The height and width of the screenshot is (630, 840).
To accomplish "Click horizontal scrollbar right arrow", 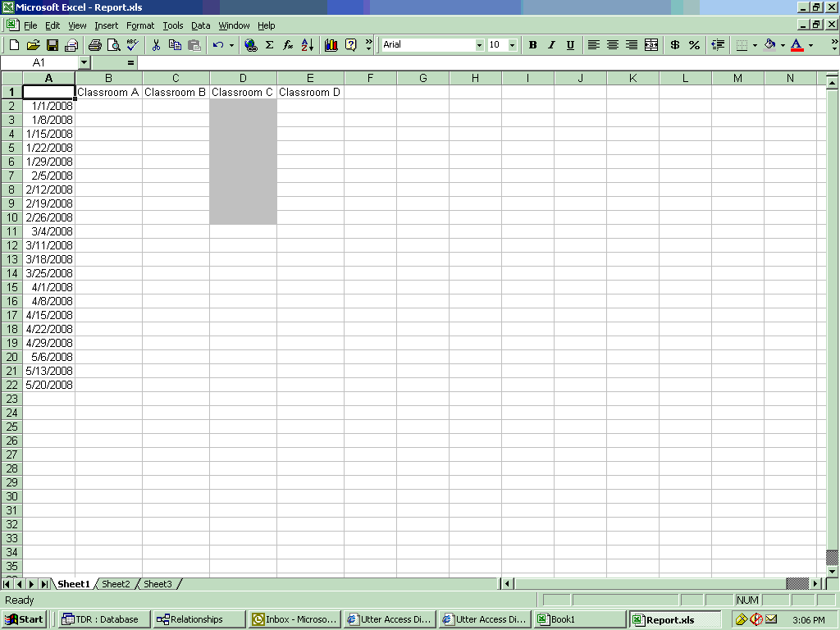I will [815, 583].
